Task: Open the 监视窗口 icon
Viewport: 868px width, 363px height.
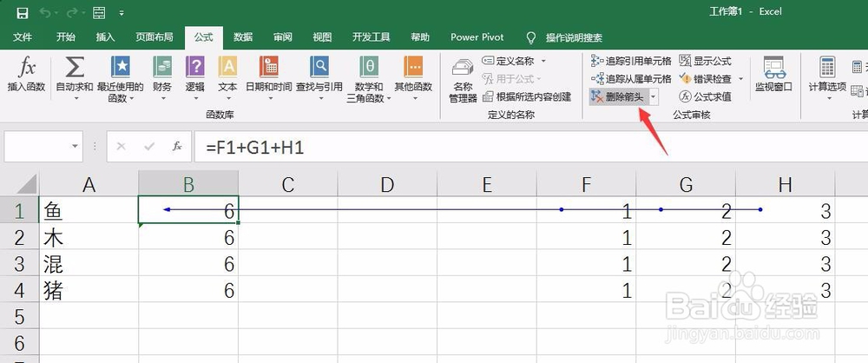Action: pos(774,67)
